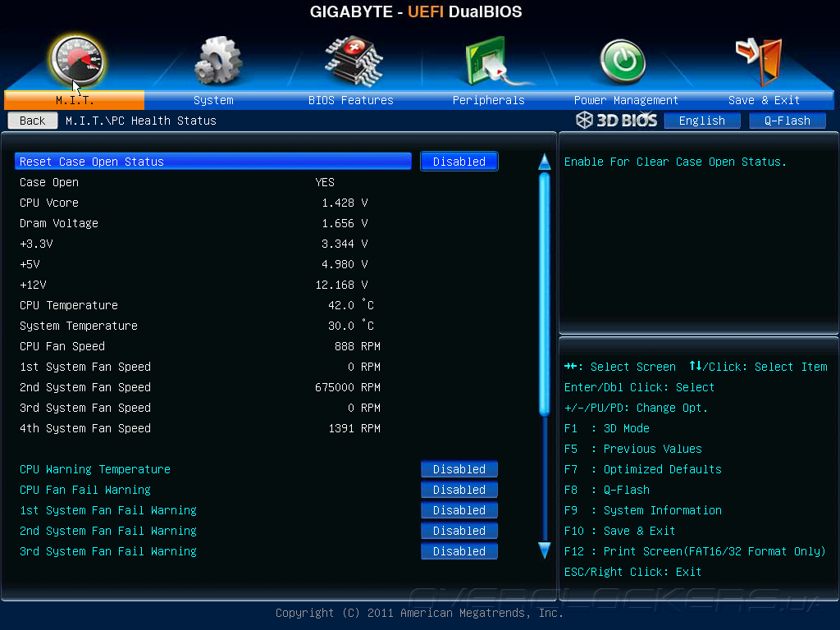Click the M.I.T.\PC Health Status breadcrumb
The width and height of the screenshot is (840, 630).
[141, 121]
